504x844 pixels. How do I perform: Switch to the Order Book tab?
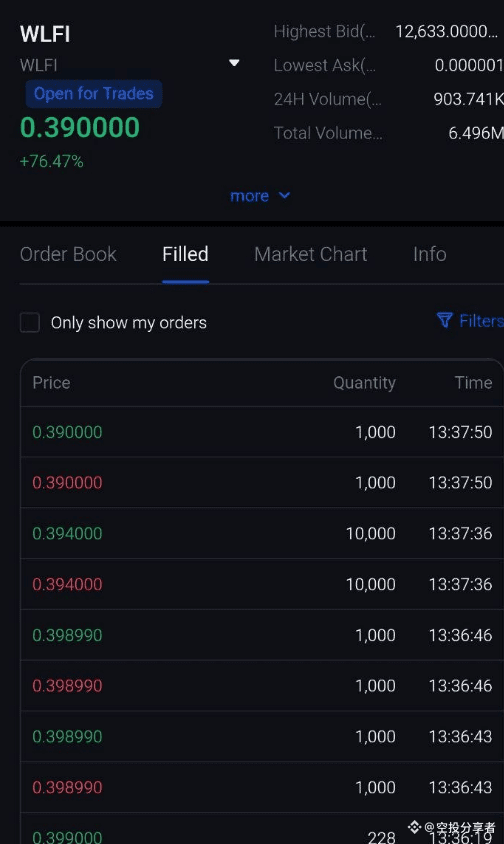tap(68, 254)
